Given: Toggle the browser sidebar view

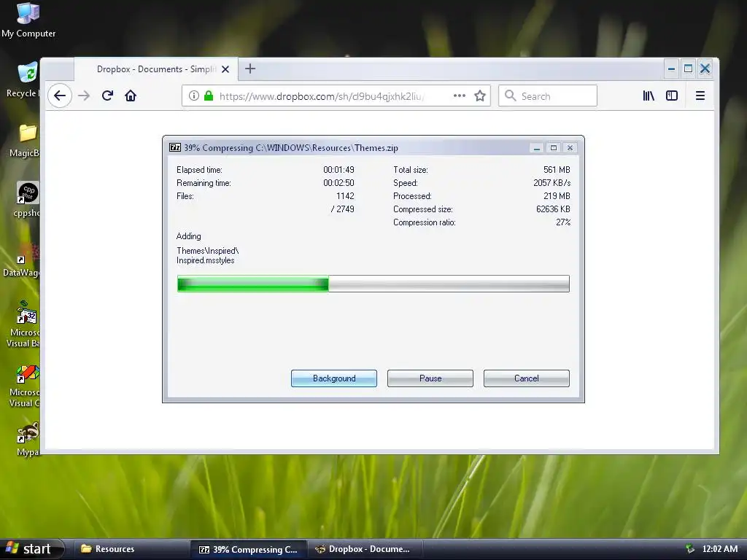Looking at the screenshot, I should [672, 96].
